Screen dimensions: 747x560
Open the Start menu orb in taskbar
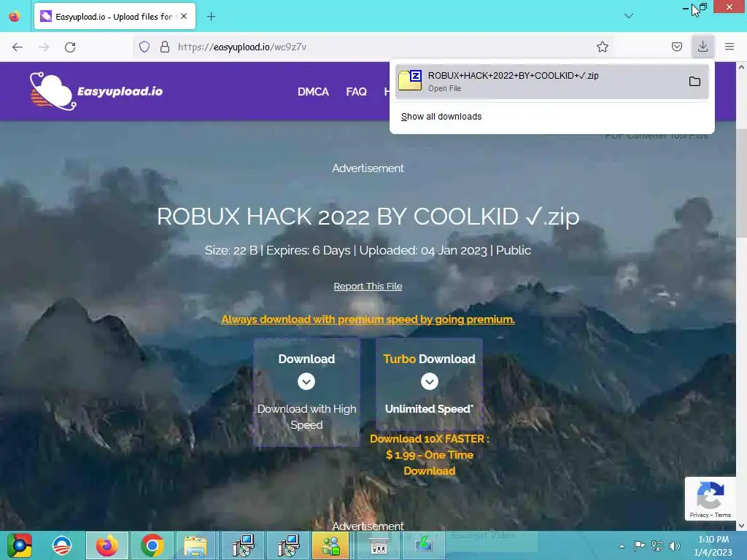(x=20, y=545)
